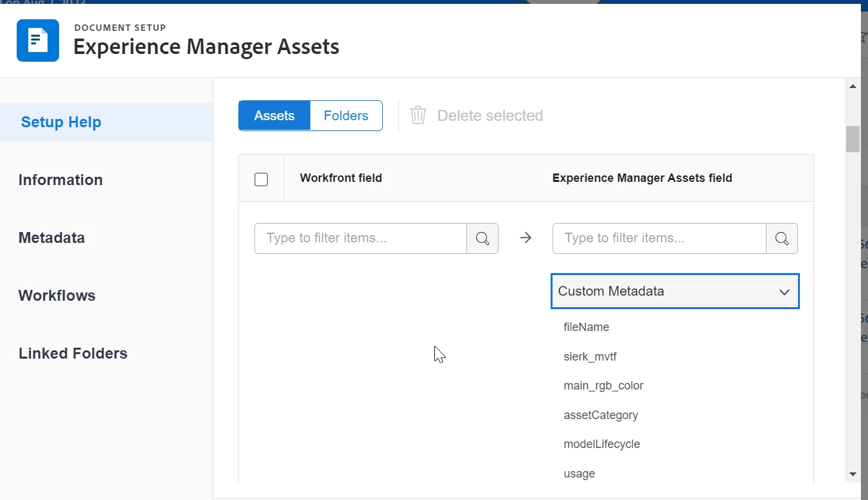Viewport: 868px width, 500px height.
Task: Open the Custom Metadata dropdown
Action: click(x=675, y=291)
